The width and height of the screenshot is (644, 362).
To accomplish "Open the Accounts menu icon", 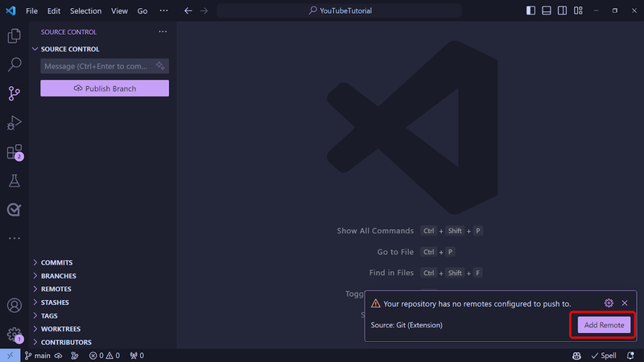I will [14, 306].
